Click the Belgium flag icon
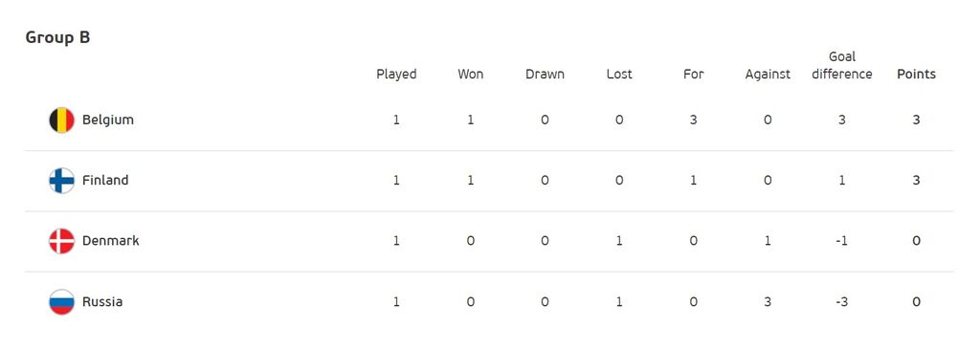Image resolution: width=980 pixels, height=350 pixels. point(62,120)
